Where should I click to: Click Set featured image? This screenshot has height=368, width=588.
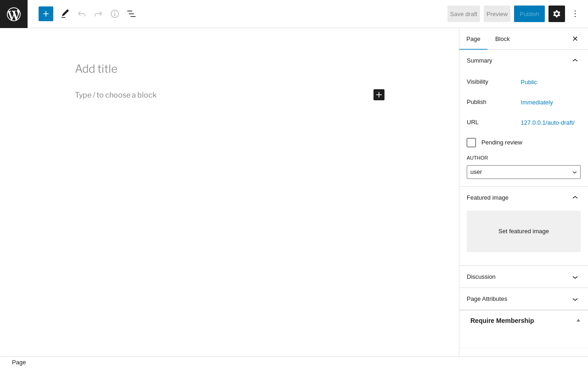[x=524, y=231]
